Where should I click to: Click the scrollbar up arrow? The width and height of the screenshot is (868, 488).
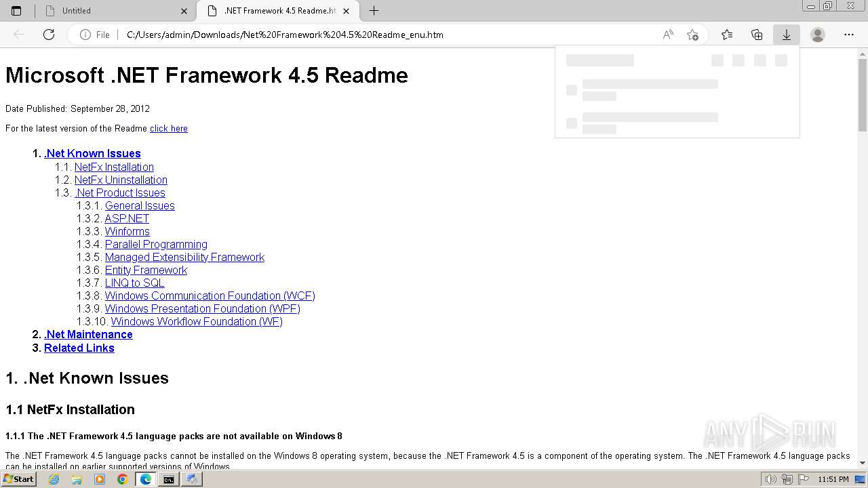[x=863, y=53]
